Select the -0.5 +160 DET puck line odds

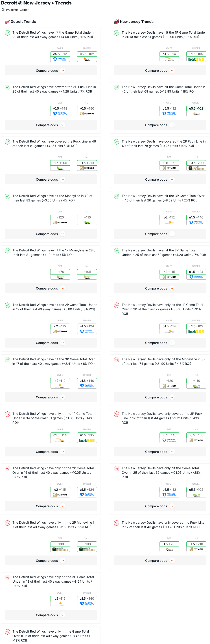point(169,163)
